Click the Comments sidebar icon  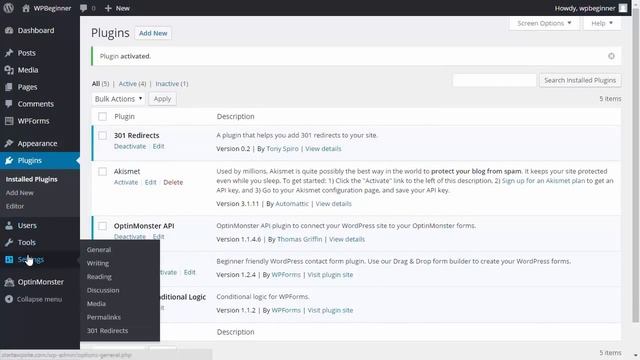coord(9,104)
